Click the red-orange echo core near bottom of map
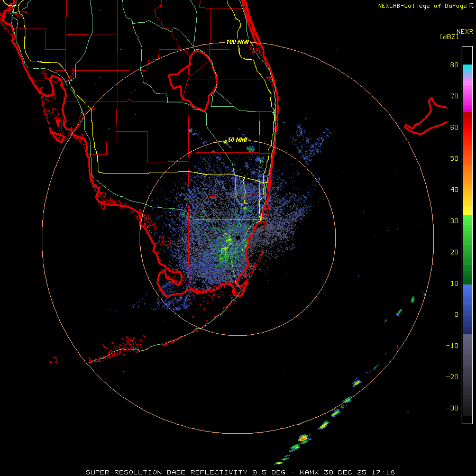This screenshot has height=476, width=476. (x=303, y=438)
